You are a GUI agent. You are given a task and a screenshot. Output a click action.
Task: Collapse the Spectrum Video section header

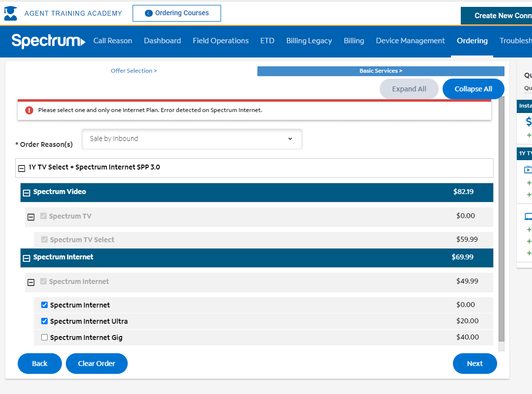coord(27,193)
